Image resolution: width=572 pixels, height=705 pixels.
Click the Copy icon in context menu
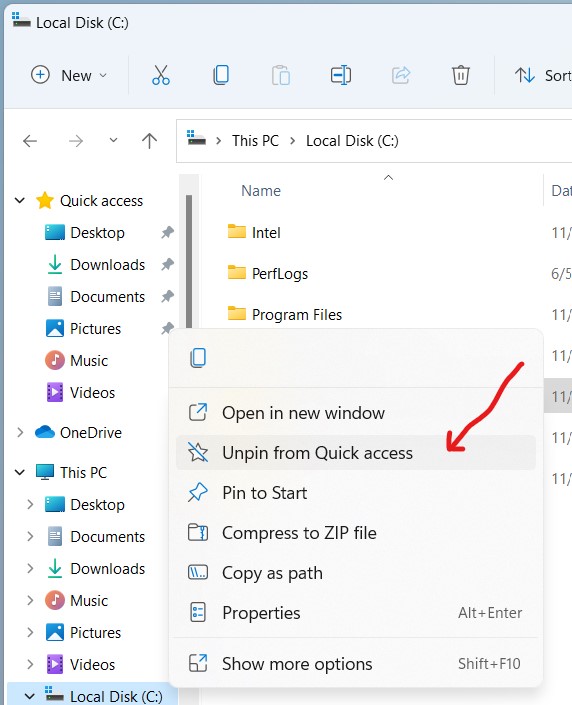198,358
